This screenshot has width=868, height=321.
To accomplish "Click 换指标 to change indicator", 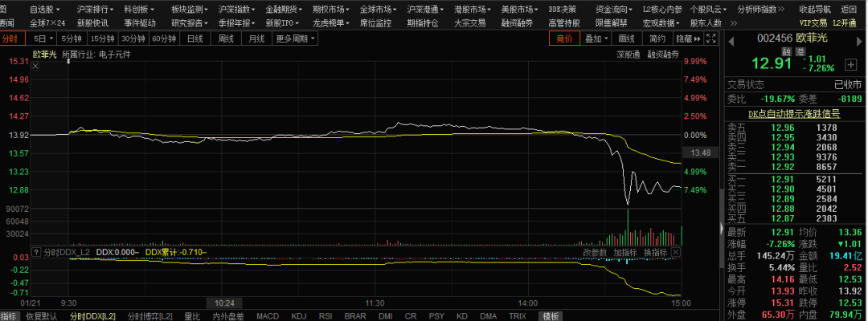I will pyautogui.click(x=655, y=252).
